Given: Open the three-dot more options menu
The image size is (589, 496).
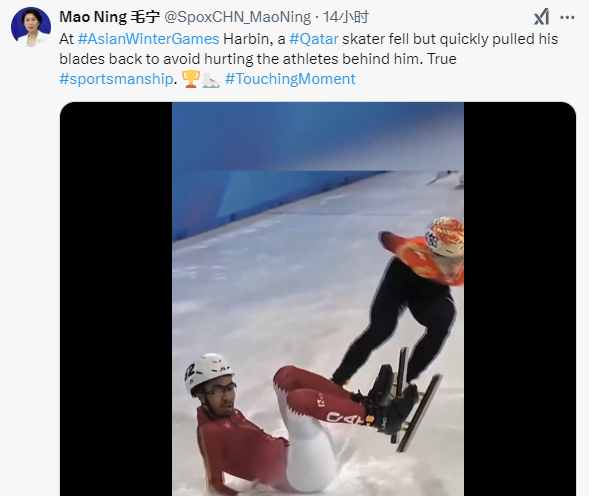Looking at the screenshot, I should [567, 17].
